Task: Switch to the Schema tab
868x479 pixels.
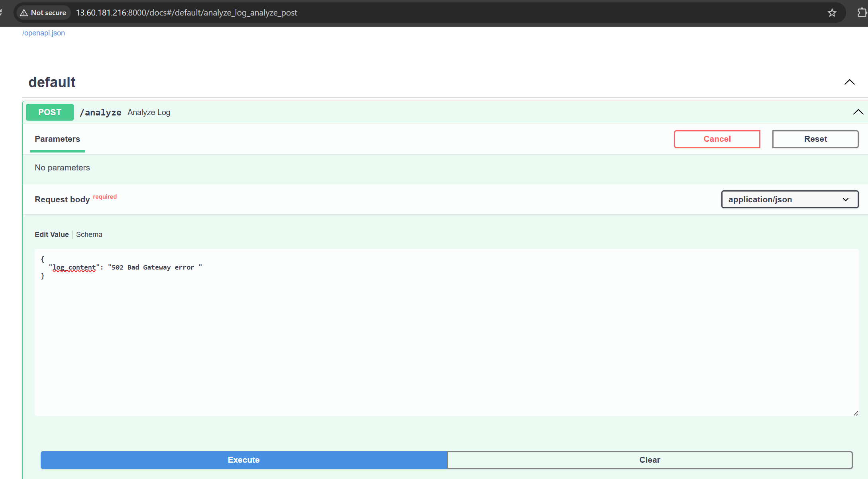Action: coord(89,235)
